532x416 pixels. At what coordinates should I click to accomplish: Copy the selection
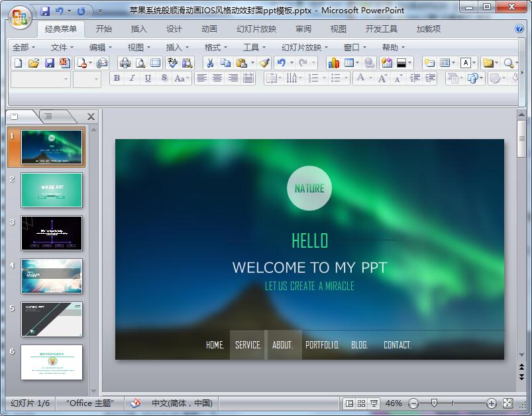tap(225, 63)
